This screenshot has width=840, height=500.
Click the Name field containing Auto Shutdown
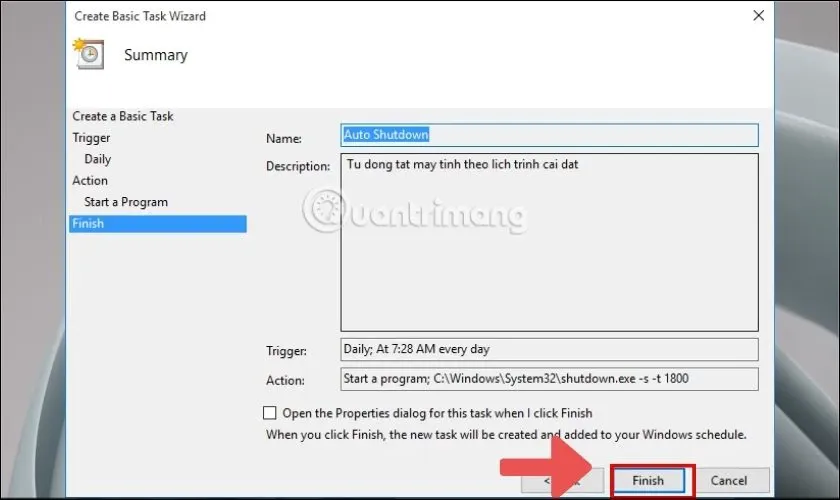(549, 135)
